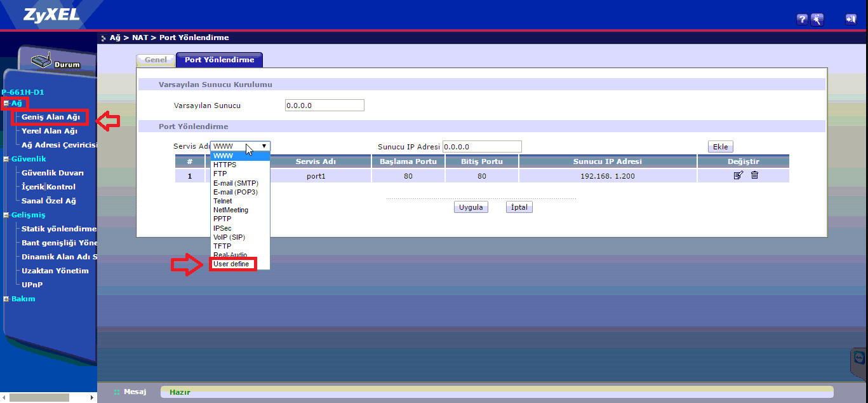Click the sidebar horizontal scrollbar right arrow

[93, 397]
